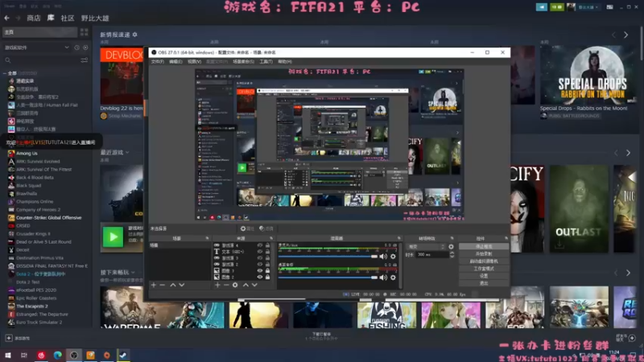
Task: Add a source with the sources plus icon
Action: [x=217, y=285]
